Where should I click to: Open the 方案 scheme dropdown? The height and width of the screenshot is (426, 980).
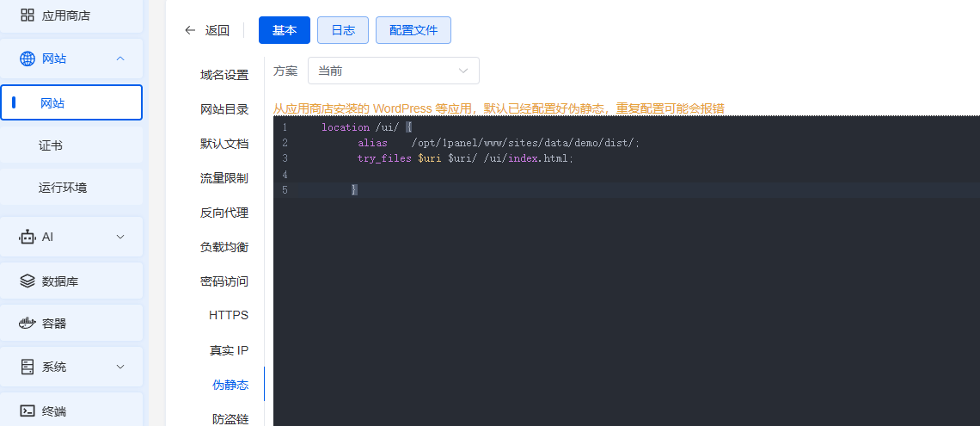coord(394,71)
